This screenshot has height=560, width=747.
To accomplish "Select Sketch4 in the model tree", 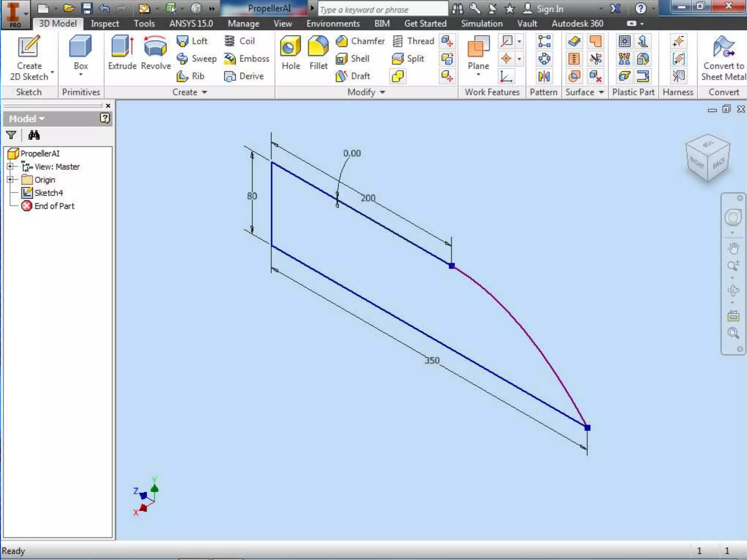I will coord(49,192).
